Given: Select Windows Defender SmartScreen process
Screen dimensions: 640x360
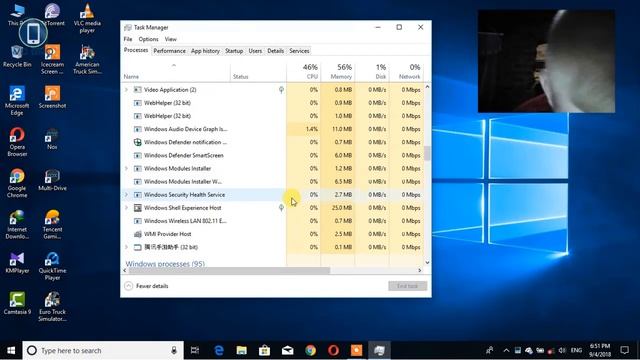Looking at the screenshot, I should pos(273,156).
